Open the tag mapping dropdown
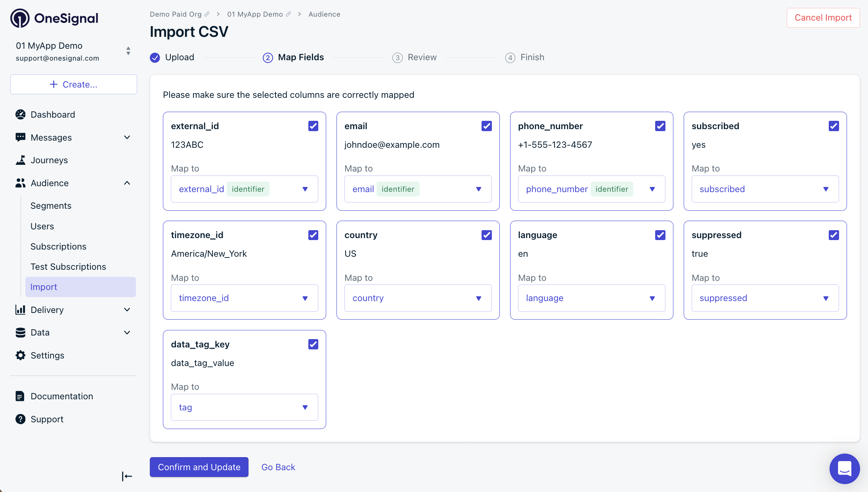 click(244, 407)
